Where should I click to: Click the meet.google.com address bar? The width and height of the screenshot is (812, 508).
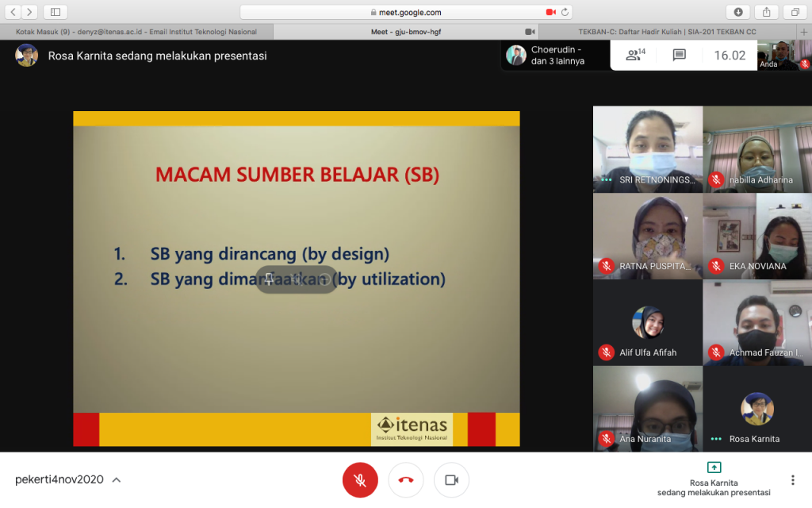(406, 12)
